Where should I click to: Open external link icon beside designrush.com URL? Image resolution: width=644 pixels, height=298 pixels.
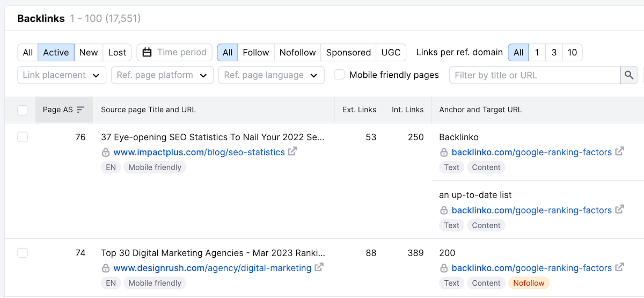point(319,267)
